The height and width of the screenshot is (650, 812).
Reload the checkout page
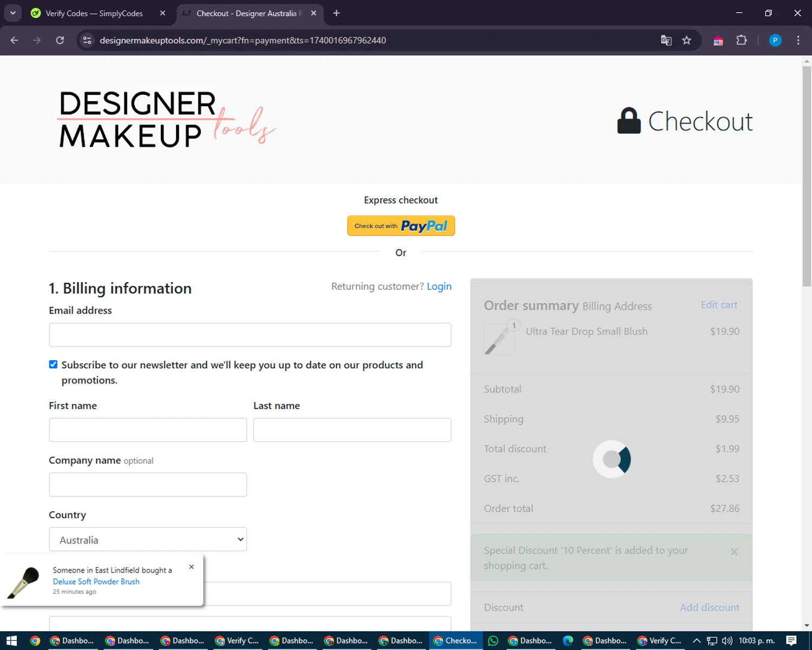pos(60,40)
